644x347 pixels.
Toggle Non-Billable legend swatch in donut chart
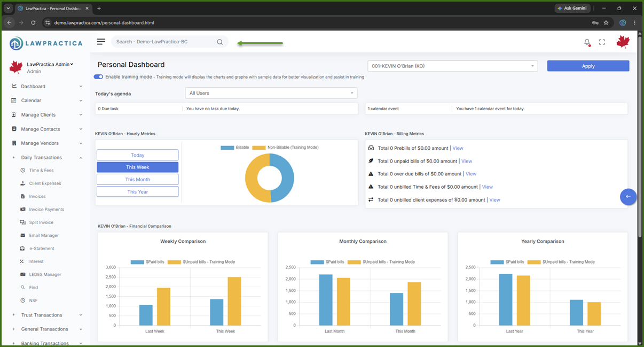[259, 148]
